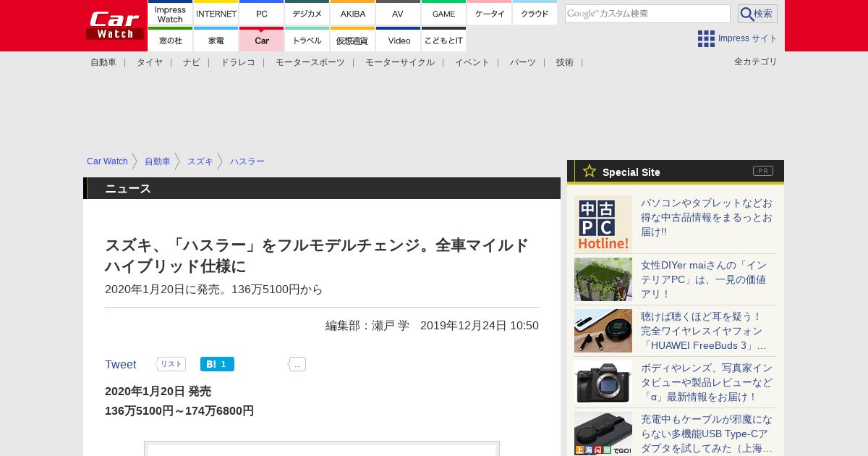Screen dimensions: 868x456
Task: Click the Tweet share link
Action: 121,364
